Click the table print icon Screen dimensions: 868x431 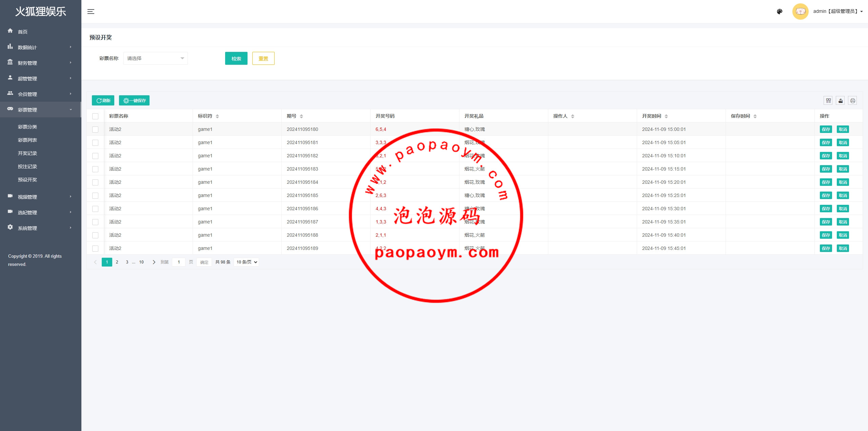pos(853,100)
